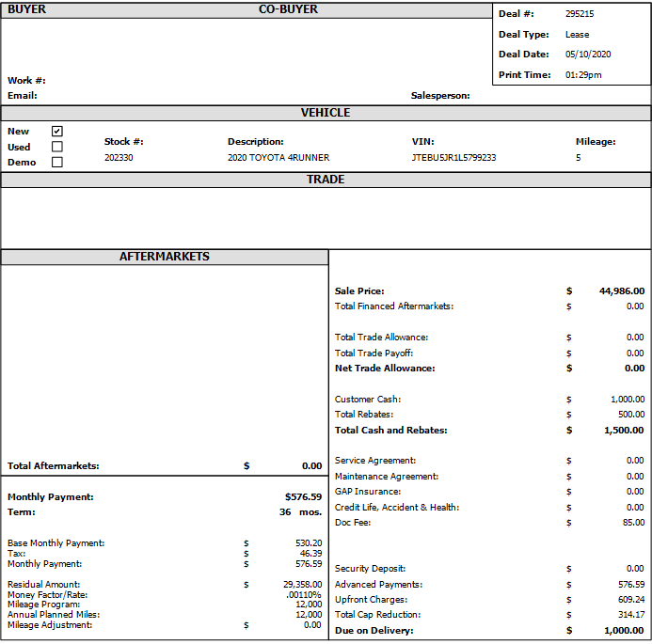This screenshot has width=652, height=644.
Task: Select the deal date 05/10/2020
Action: click(588, 55)
